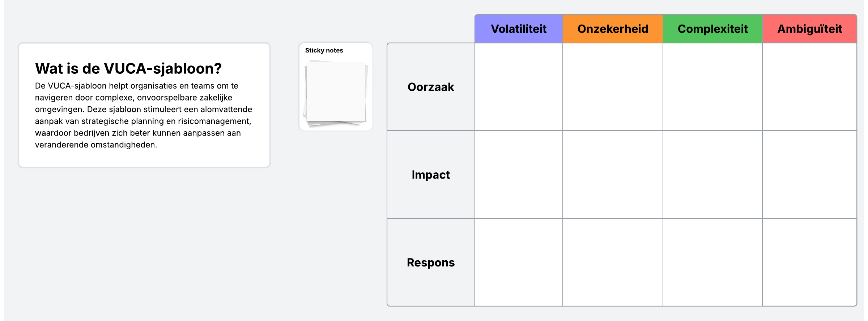The width and height of the screenshot is (868, 321).
Task: Select the Impact row label
Action: [431, 175]
